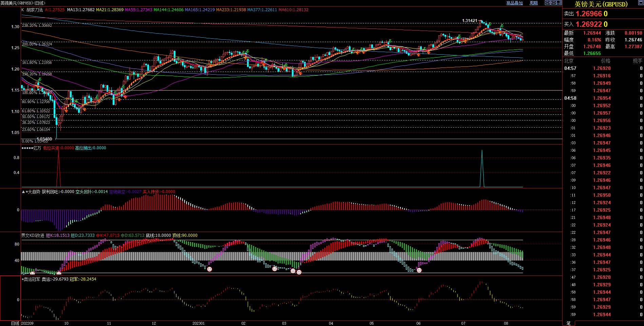644x326 pixels.
Task: Click the 大趋势 indicator panel title
Action: coord(33,192)
